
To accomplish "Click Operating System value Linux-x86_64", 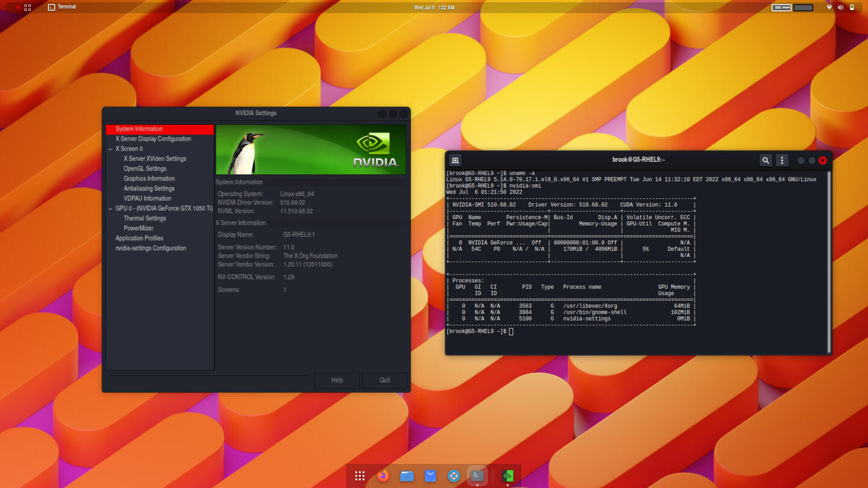I will [297, 194].
